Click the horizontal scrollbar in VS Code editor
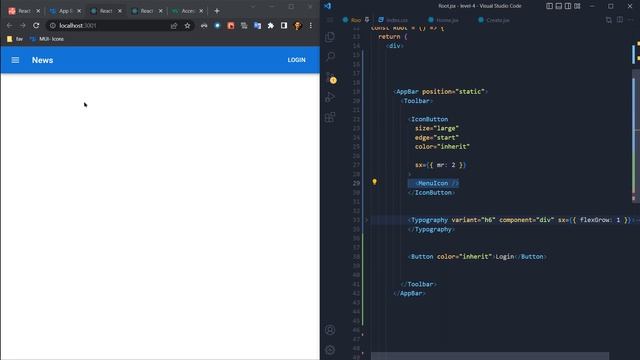This screenshot has height=360, width=640. (x=490, y=356)
